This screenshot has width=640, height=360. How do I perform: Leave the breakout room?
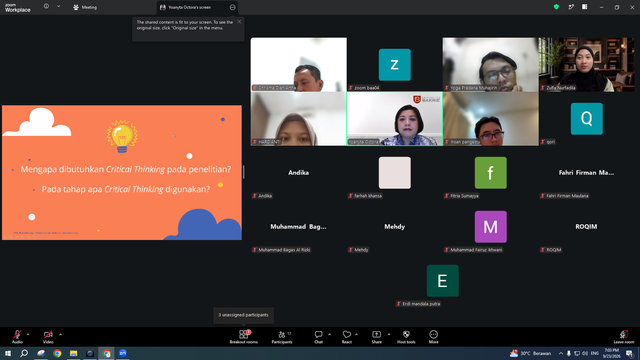point(624,337)
